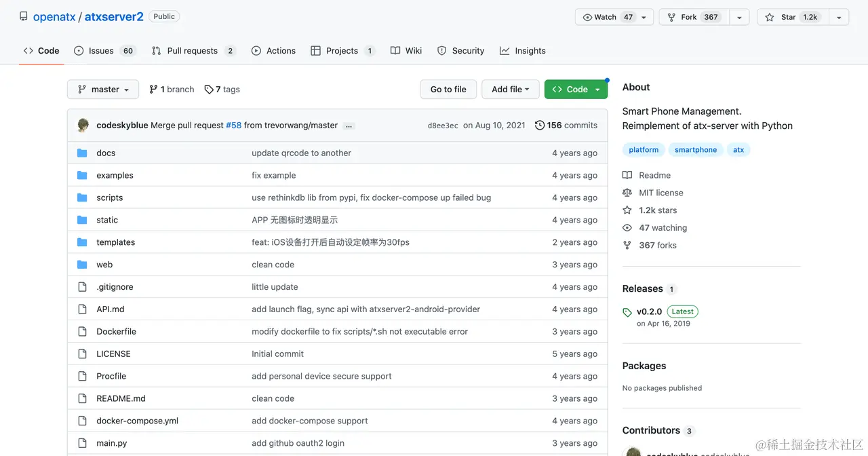Viewport: 868px width, 456px height.
Task: Star the repository with Star button
Action: point(793,17)
